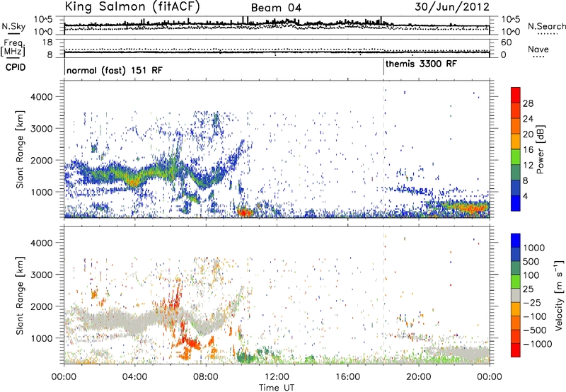Select the Slant Range [km] label of velocity panel
The width and height of the screenshot is (566, 392).
[20, 295]
